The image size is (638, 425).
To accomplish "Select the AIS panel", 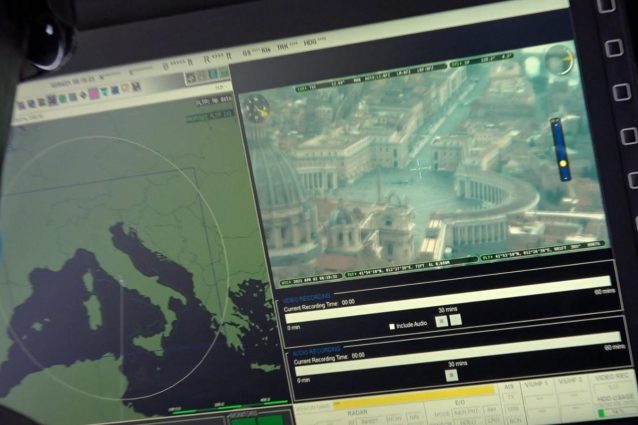I will pos(509,386).
